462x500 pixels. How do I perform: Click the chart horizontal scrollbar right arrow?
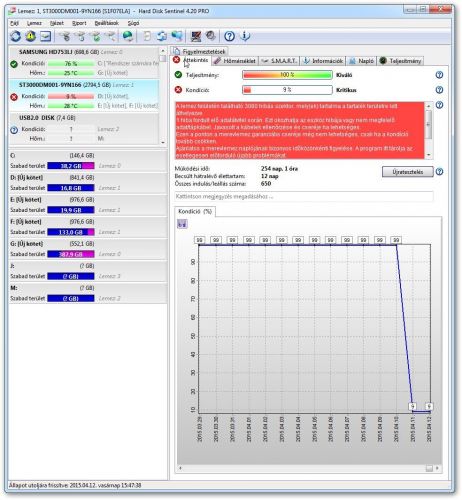pyautogui.click(x=437, y=468)
